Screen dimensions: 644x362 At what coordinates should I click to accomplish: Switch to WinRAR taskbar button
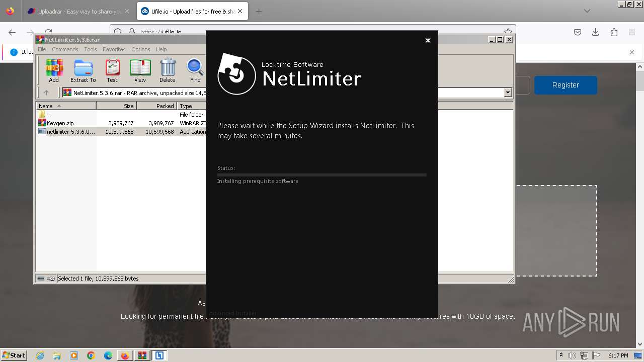point(142,355)
